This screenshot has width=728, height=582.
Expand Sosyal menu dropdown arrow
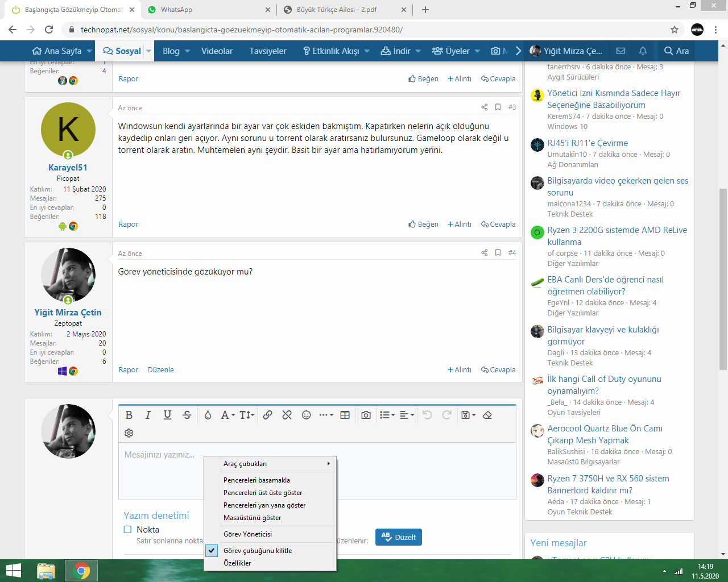coord(148,51)
